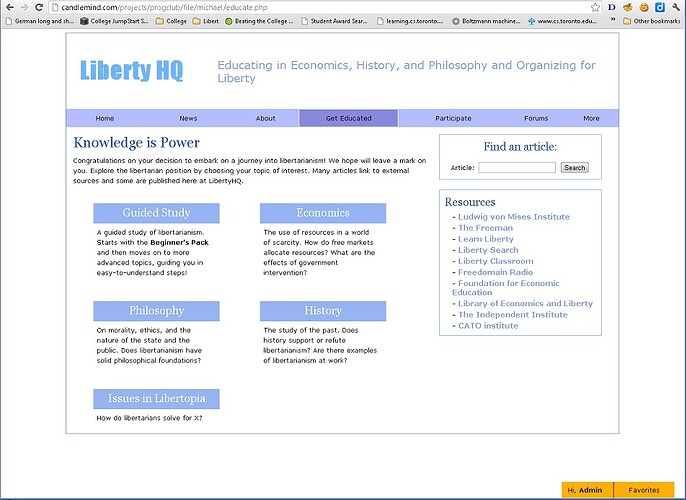Open Foundation for Economic Education link
Screen dimensions: 686x500
tap(506, 288)
